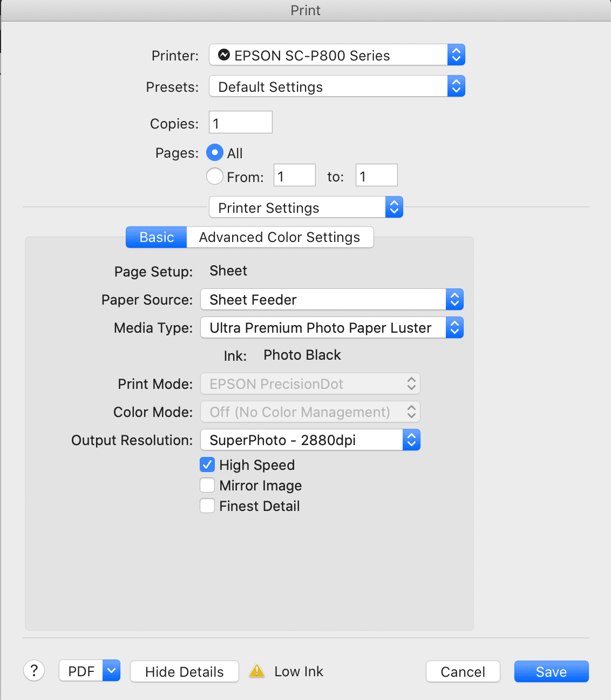The height and width of the screenshot is (700, 611).
Task: Click the printer status icon beside EPSON SC-P800
Action: (223, 55)
